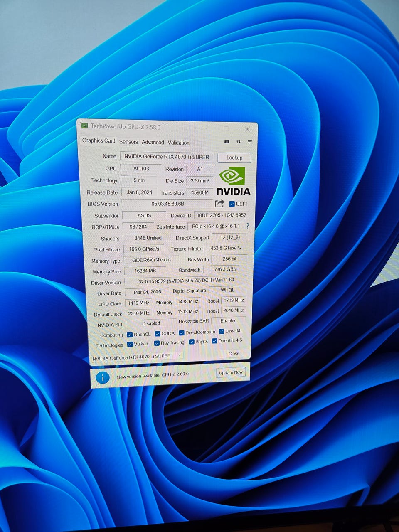Image resolution: width=399 pixels, height=532 pixels.
Task: Toggle the OpenGL 4.6 checkbox
Action: pos(214,341)
